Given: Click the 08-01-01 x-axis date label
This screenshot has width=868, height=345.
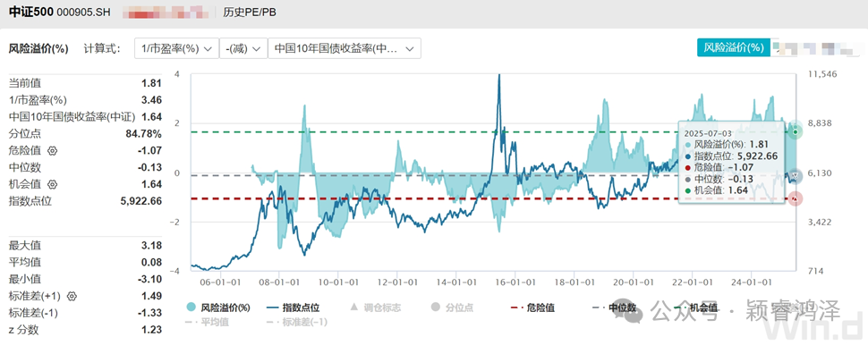Looking at the screenshot, I should click(279, 281).
